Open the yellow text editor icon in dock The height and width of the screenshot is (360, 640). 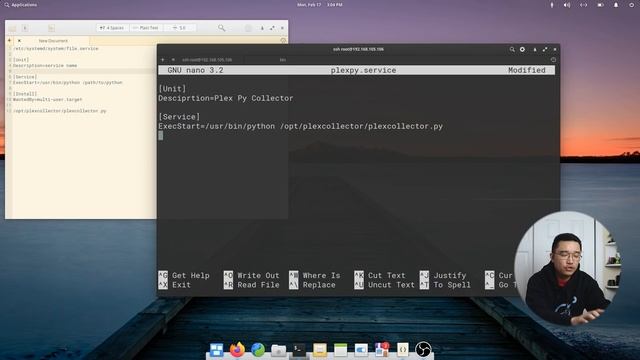pyautogui.click(x=320, y=350)
